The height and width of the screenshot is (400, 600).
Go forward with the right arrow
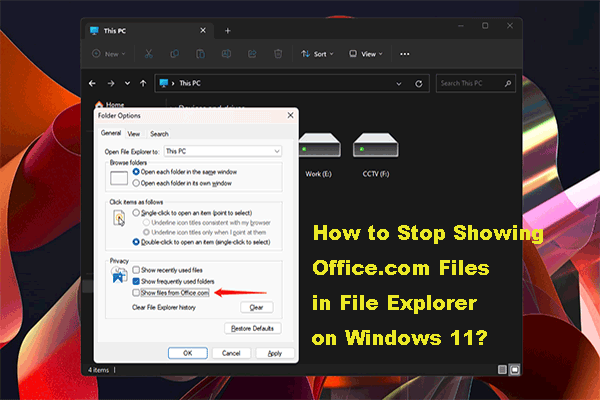pyautogui.click(x=111, y=83)
